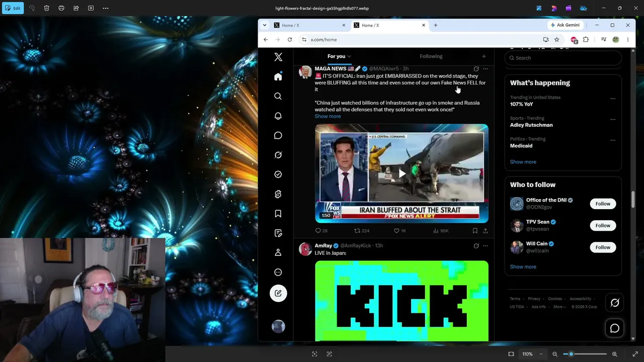Rotate the image in Photos toolbar
This screenshot has width=644, height=362.
tap(32, 8)
